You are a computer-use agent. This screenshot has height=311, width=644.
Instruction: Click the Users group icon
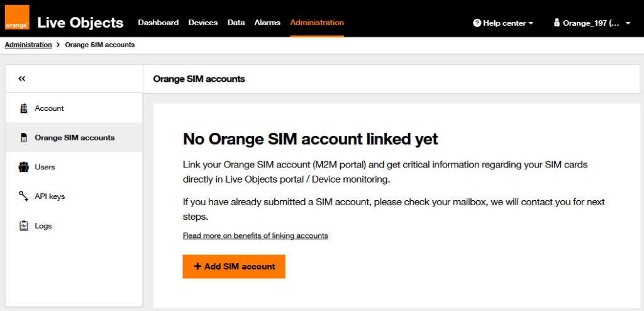tap(24, 167)
